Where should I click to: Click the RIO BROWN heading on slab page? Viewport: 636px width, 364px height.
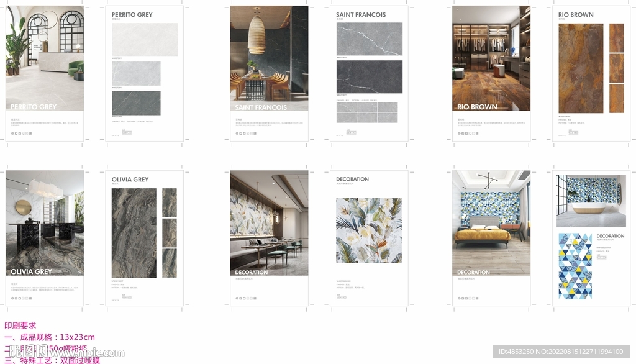576,15
